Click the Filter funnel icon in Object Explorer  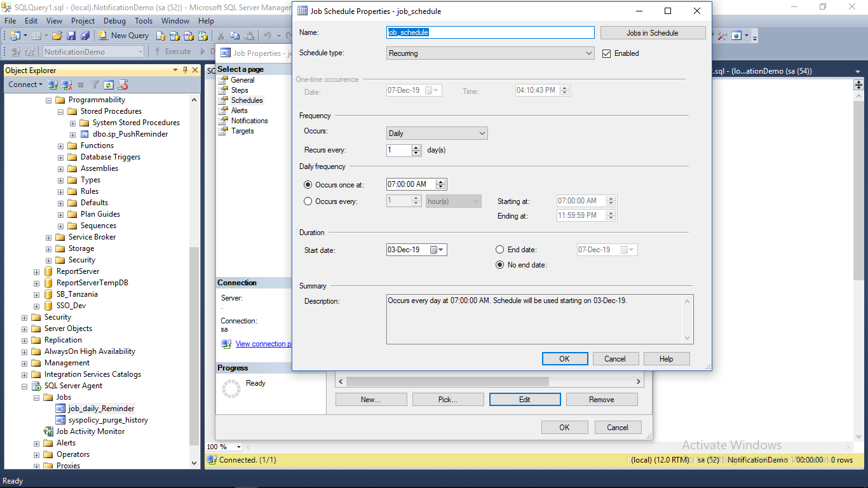95,85
